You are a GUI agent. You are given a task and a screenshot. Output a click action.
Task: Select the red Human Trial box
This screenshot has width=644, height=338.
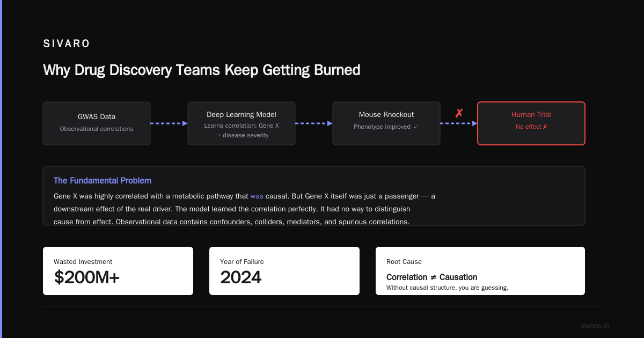[x=531, y=123]
